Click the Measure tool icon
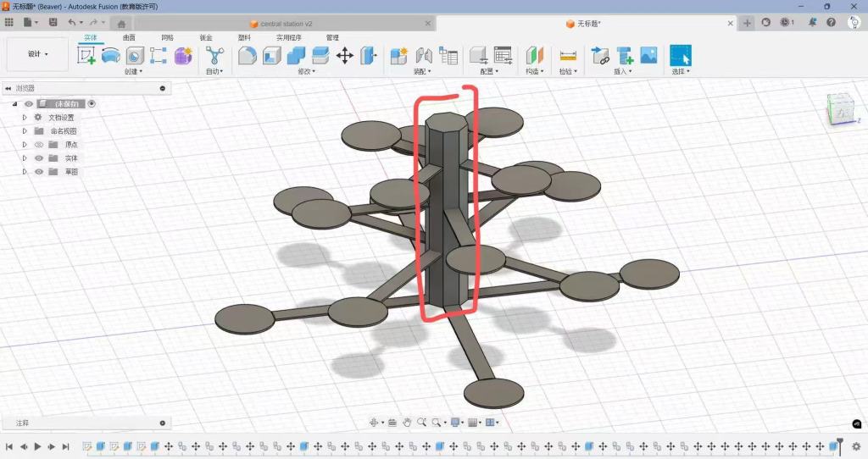This screenshot has height=459, width=868. click(568, 56)
